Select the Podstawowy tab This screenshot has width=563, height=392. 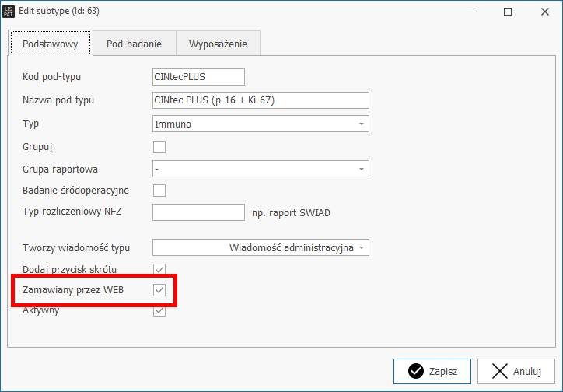pyautogui.click(x=51, y=44)
